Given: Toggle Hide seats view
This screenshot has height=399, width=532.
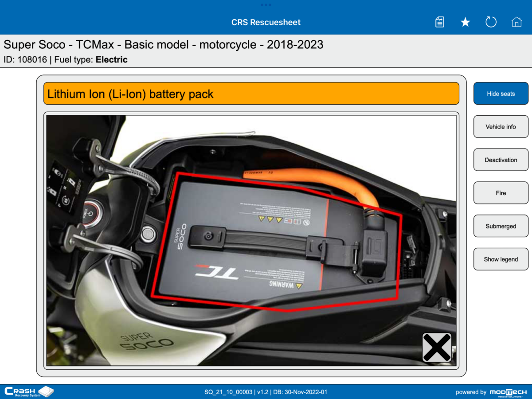Looking at the screenshot, I should 501,94.
